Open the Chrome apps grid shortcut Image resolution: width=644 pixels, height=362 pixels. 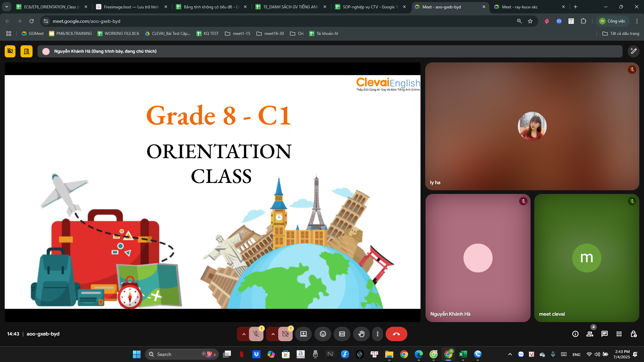[9, 34]
